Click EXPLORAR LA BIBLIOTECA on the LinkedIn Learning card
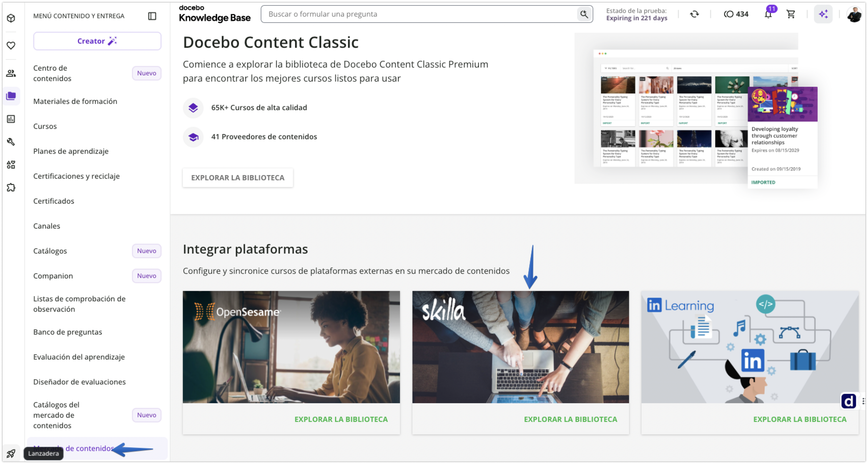Screen dimensions: 868x464 click(800, 419)
